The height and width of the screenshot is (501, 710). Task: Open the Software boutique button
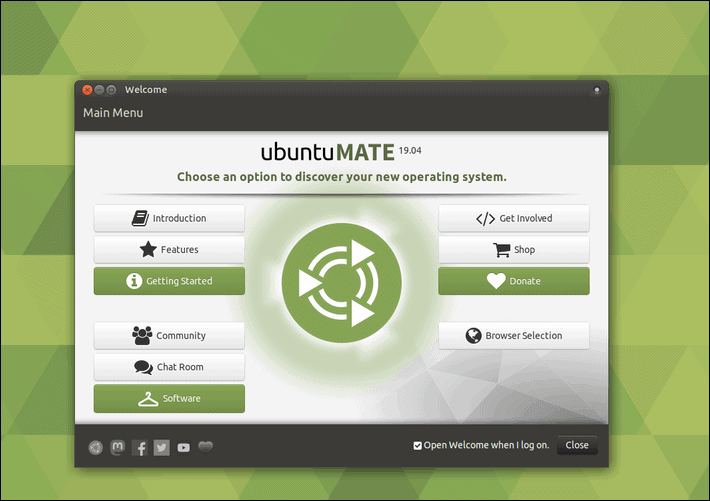tap(169, 399)
